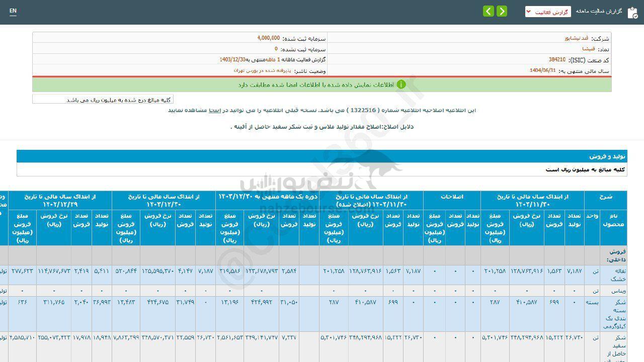Viewport: 644px width, 362px height.
Task: Select cell value ۳۱,۷۴۹
Action: (x=186, y=302)
